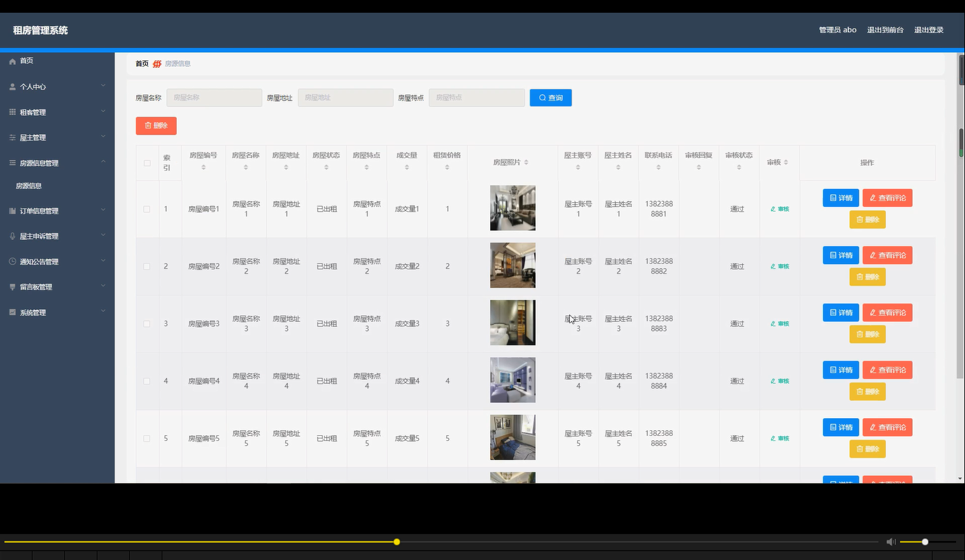The image size is (965, 560).
Task: Expand the 个人中心 chevron
Action: (x=103, y=86)
